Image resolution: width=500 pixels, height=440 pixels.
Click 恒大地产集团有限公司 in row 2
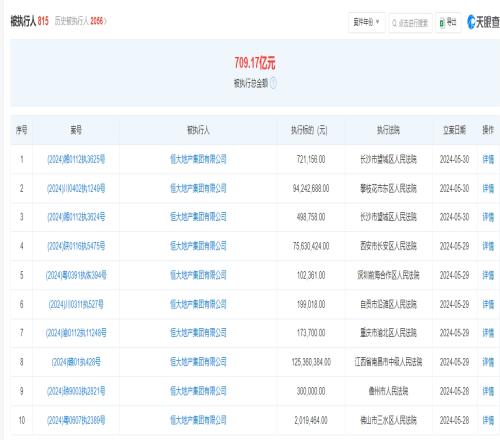(198, 188)
